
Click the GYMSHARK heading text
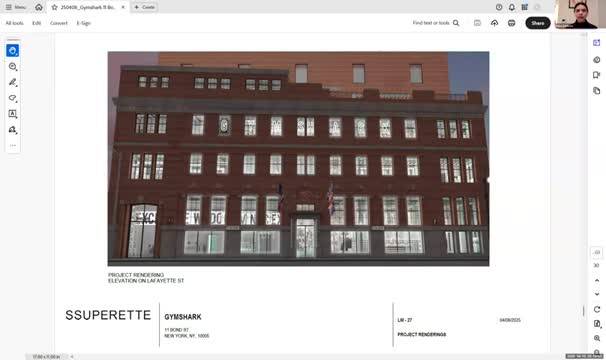click(x=183, y=317)
